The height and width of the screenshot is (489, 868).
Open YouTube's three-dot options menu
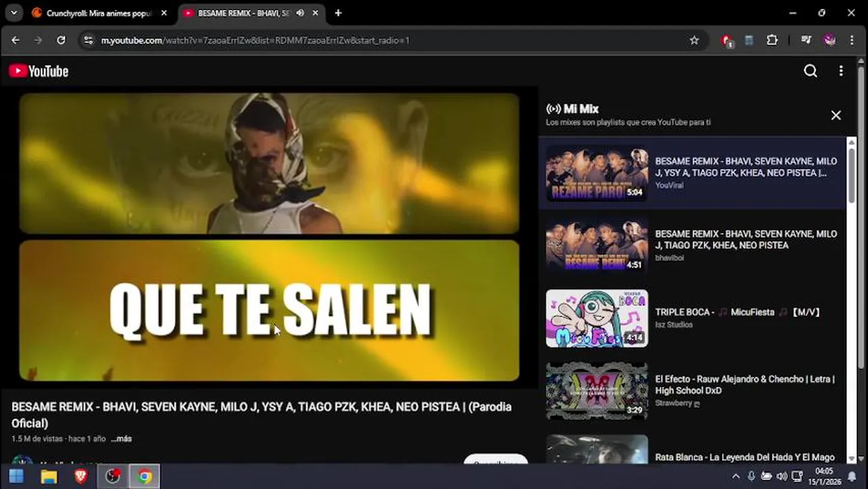click(841, 71)
